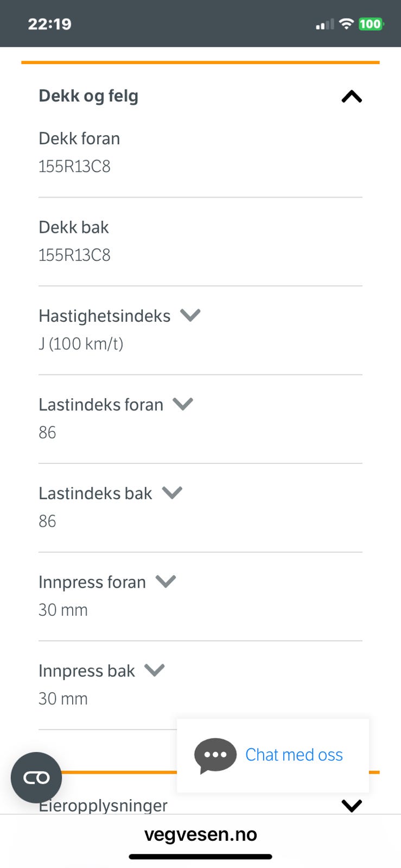Expand the Hastighetsindeks info chevron
The height and width of the screenshot is (868, 401).
190,315
